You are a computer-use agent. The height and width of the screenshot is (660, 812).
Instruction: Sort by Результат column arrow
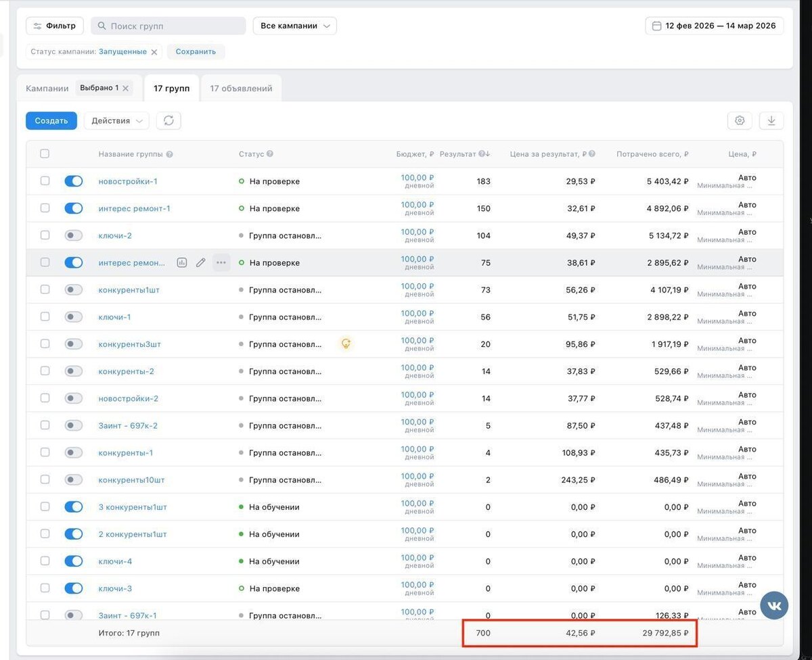tap(488, 154)
